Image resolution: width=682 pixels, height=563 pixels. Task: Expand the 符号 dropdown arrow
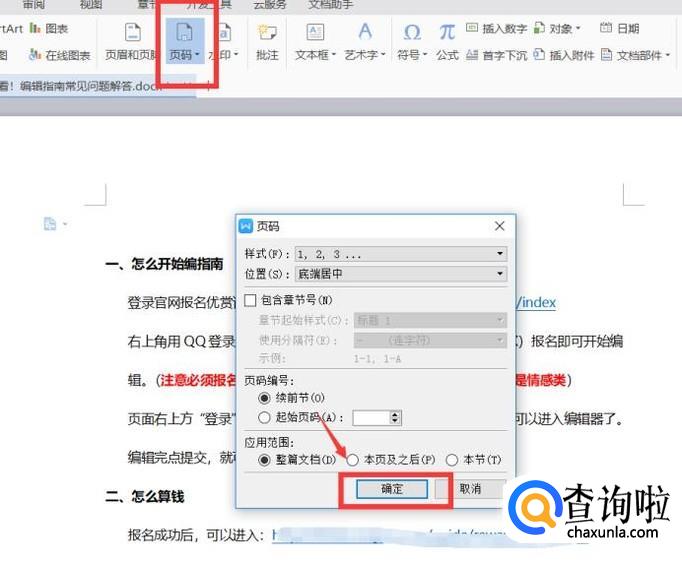point(425,55)
